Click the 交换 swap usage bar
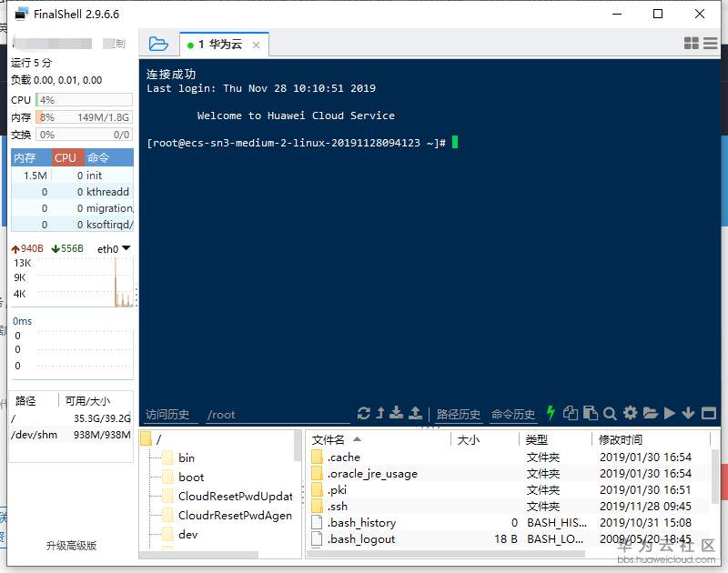This screenshot has height=573, width=728. tap(84, 135)
